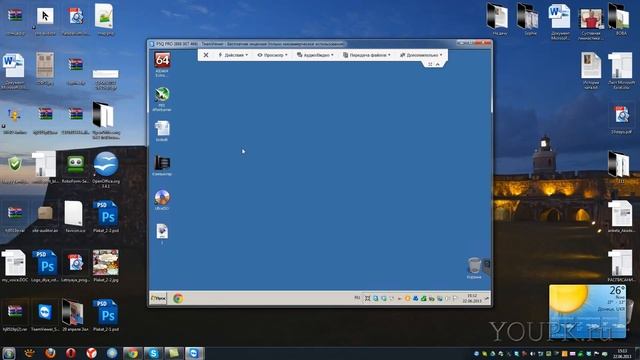The image size is (640, 360).
Task: Open the Аудио/Видео dropdown menu
Action: 315,55
